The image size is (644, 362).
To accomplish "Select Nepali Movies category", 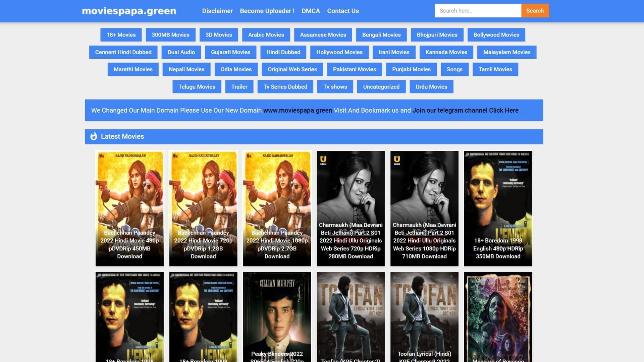I will click(186, 69).
